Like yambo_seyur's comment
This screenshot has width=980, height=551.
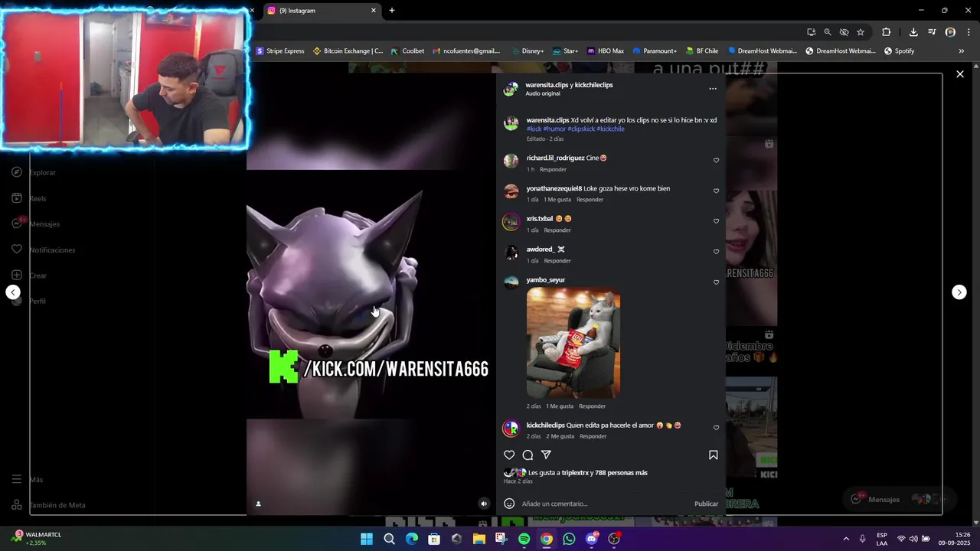(x=716, y=282)
